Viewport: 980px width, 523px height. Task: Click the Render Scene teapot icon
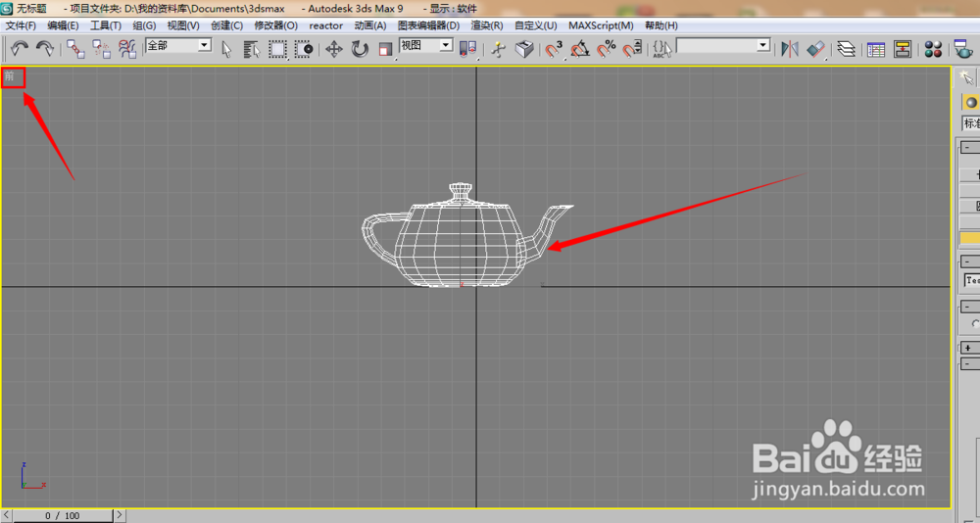tap(963, 49)
